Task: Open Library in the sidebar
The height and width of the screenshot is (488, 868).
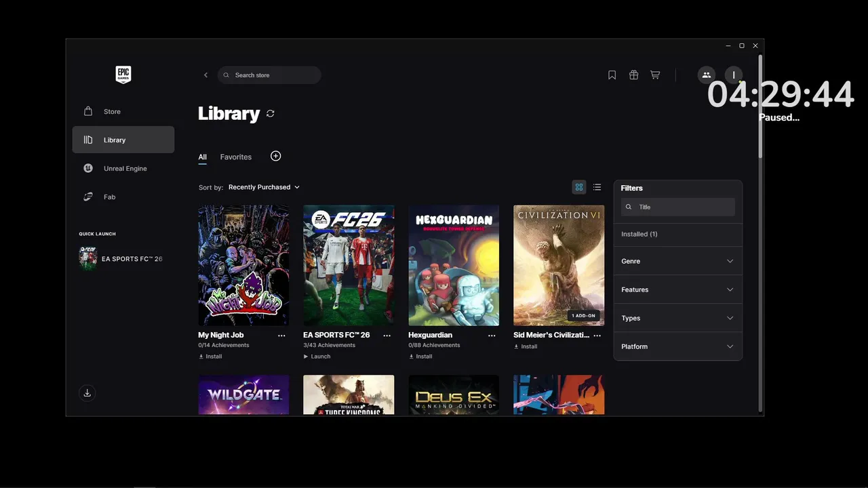Action: coord(123,140)
